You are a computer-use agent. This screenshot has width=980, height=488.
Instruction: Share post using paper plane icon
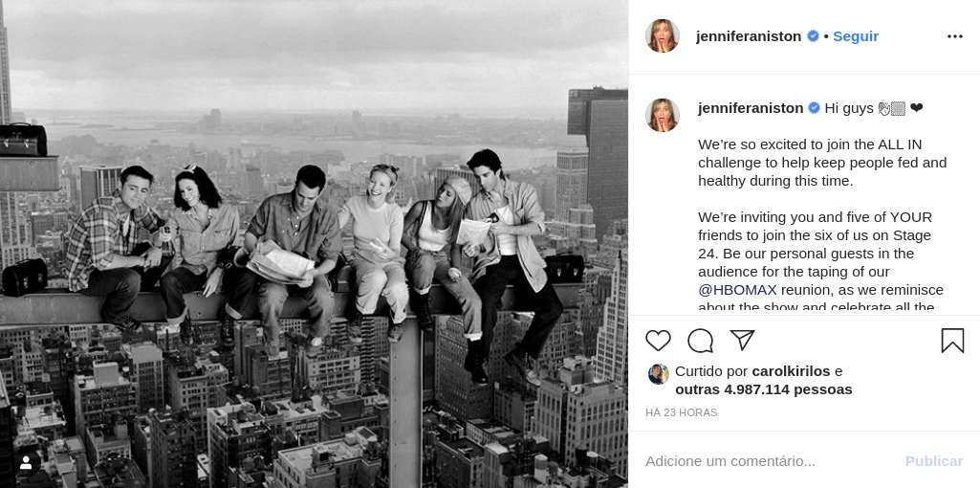[743, 341]
